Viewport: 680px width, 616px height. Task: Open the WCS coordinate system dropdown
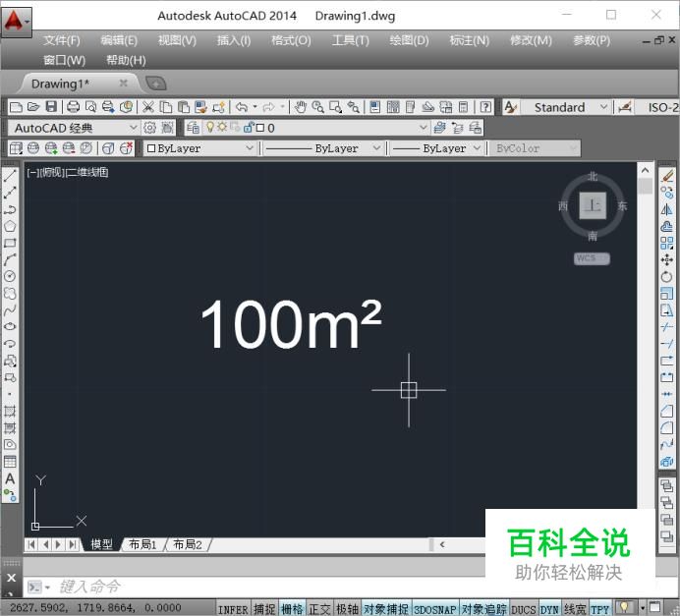tap(592, 258)
